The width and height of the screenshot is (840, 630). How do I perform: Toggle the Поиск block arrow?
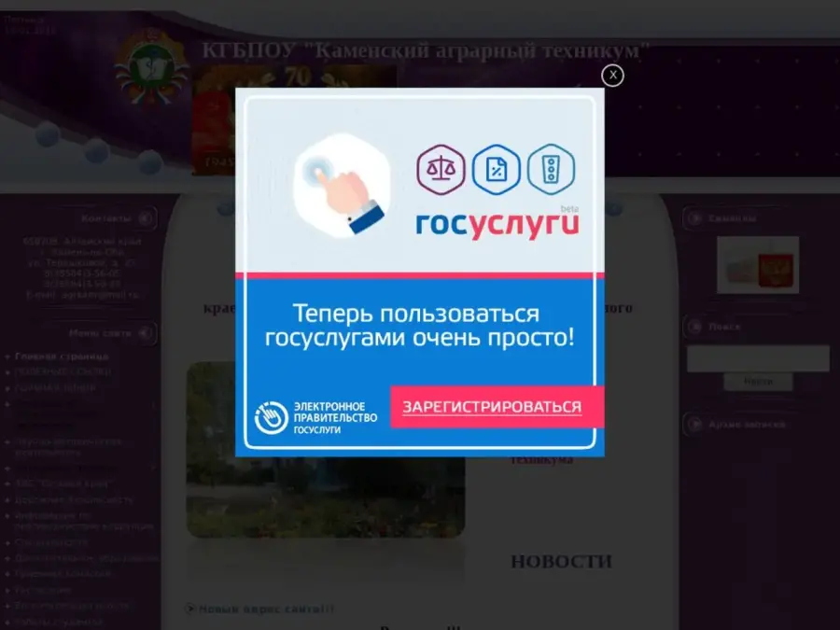695,327
